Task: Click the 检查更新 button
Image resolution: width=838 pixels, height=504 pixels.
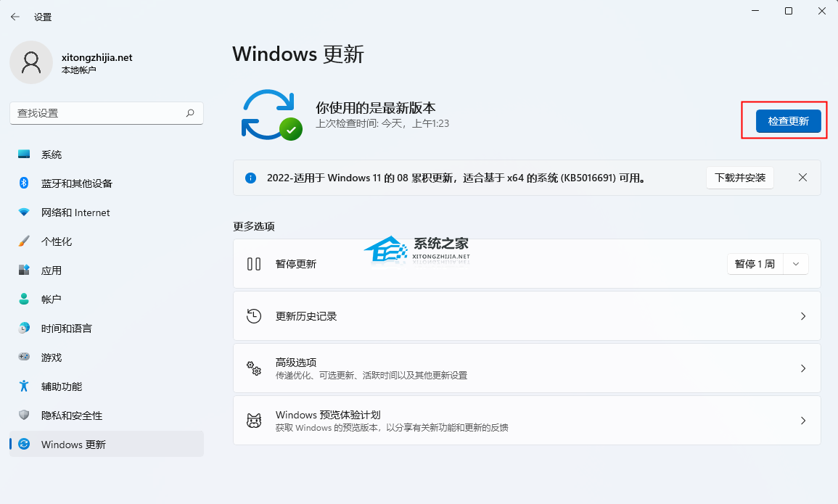Action: (788, 120)
